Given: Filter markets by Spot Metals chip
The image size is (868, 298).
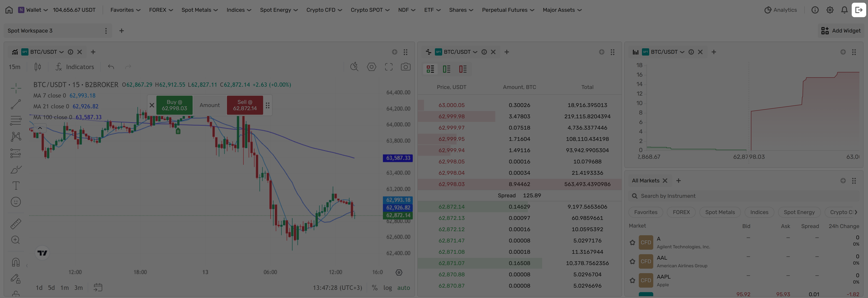Looking at the screenshot, I should coord(720,212).
